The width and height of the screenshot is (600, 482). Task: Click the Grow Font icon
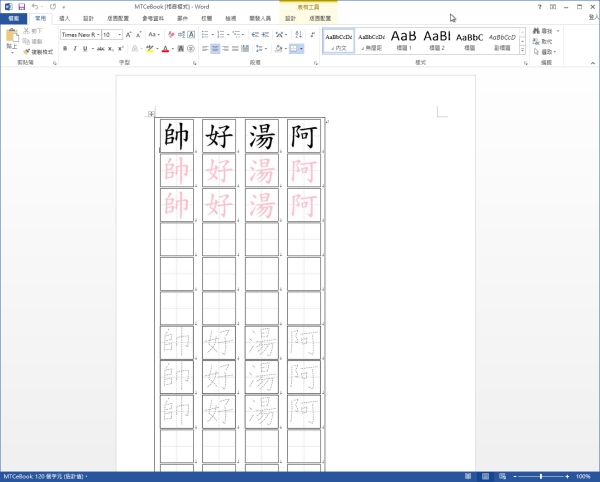pyautogui.click(x=128, y=34)
